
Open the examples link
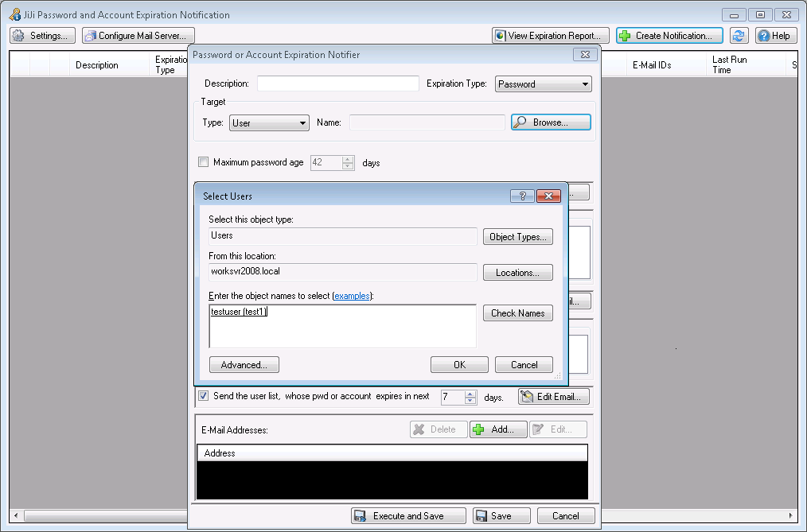(352, 296)
